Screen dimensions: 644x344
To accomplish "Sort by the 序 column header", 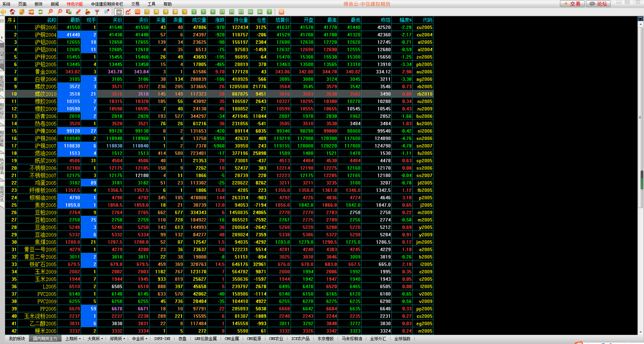I will pos(11,20).
